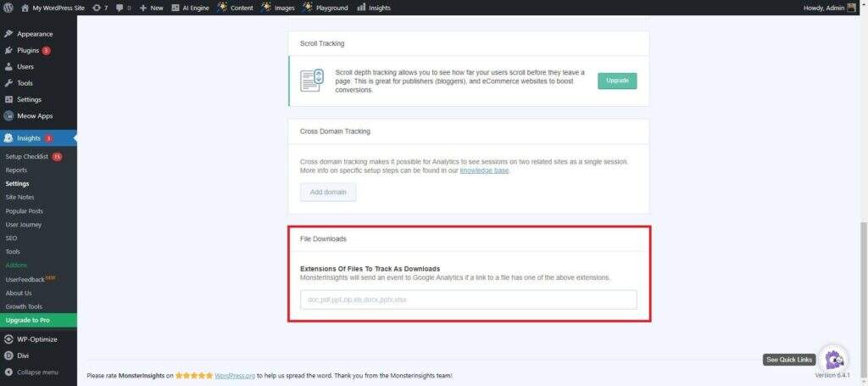The height and width of the screenshot is (386, 868).
Task: Open Insights bar chart in admin bar
Action: click(x=374, y=8)
